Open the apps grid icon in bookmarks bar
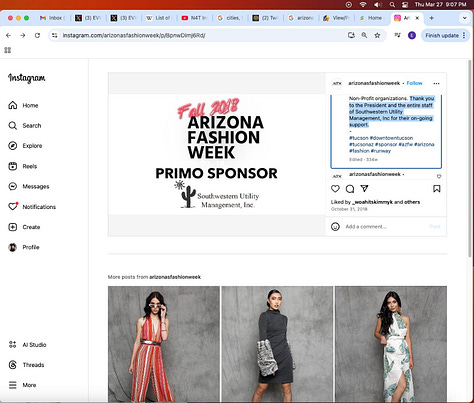 7,50
